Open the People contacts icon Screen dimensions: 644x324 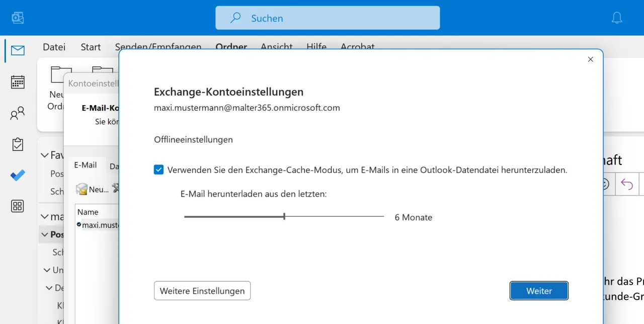click(18, 113)
